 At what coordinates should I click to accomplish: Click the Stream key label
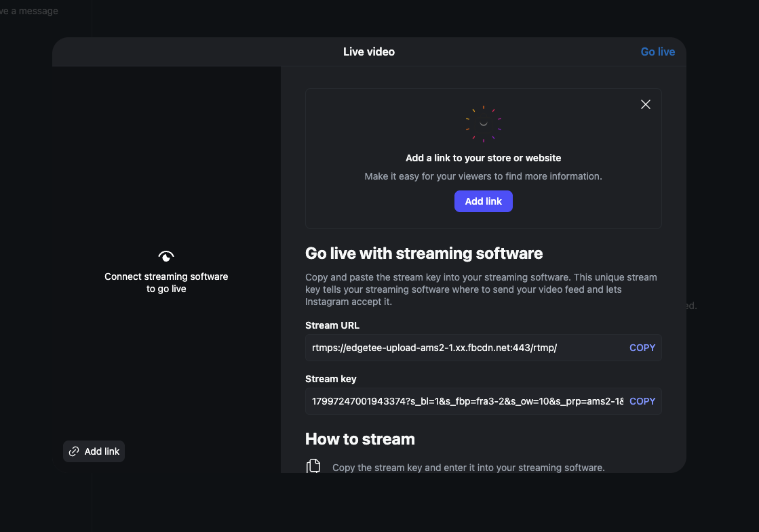330,379
